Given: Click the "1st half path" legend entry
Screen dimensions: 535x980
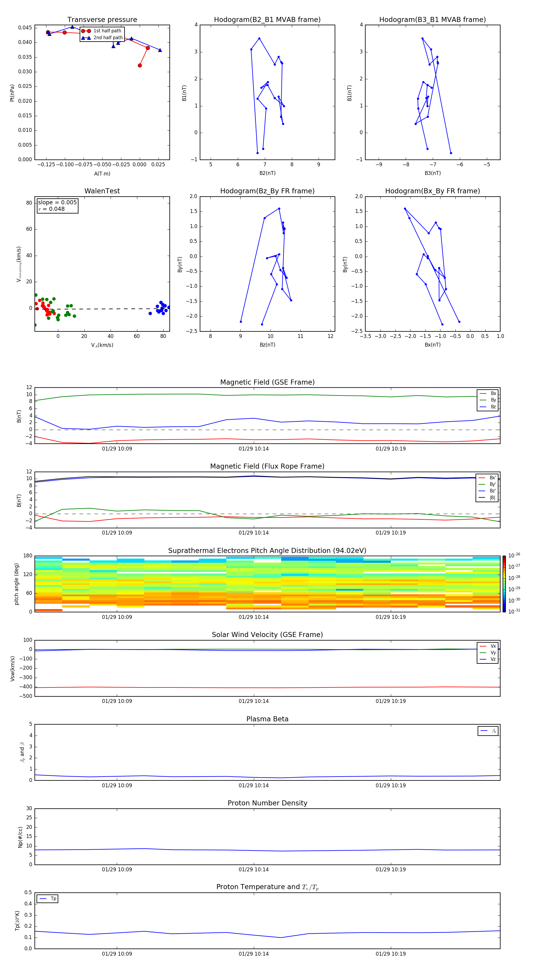Looking at the screenshot, I should (x=102, y=31).
